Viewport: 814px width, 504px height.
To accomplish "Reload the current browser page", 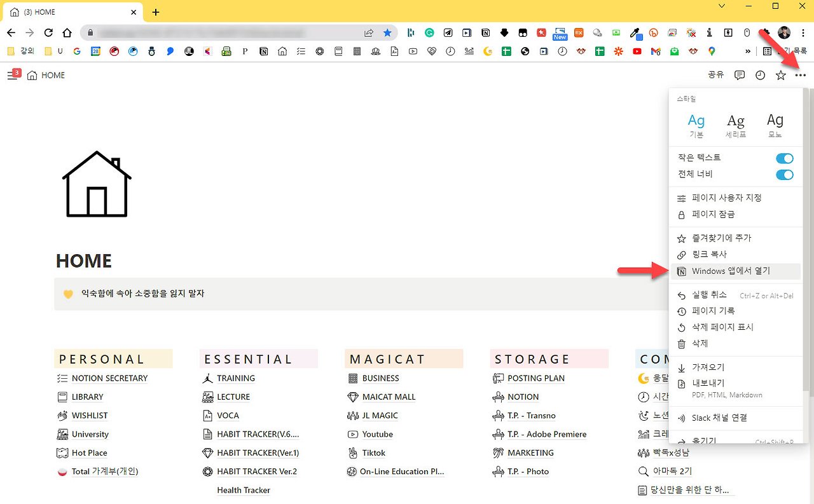I will tap(48, 32).
